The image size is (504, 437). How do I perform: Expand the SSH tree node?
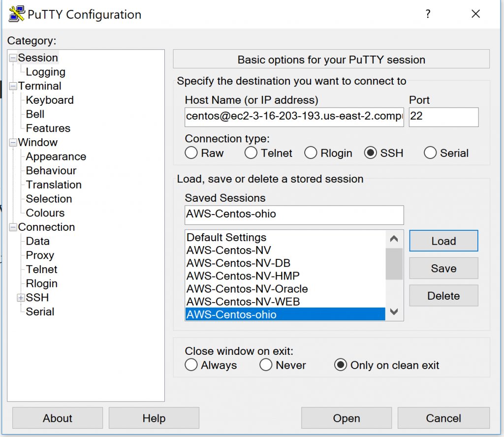[21, 298]
